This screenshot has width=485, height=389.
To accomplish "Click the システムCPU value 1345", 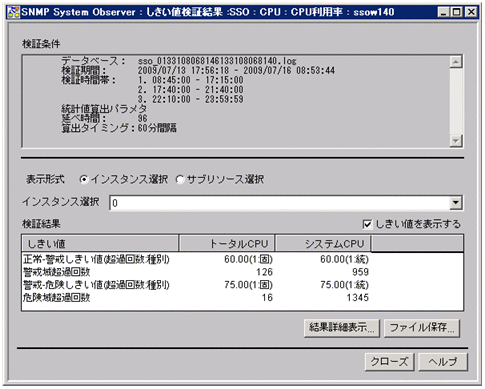I will (358, 298).
